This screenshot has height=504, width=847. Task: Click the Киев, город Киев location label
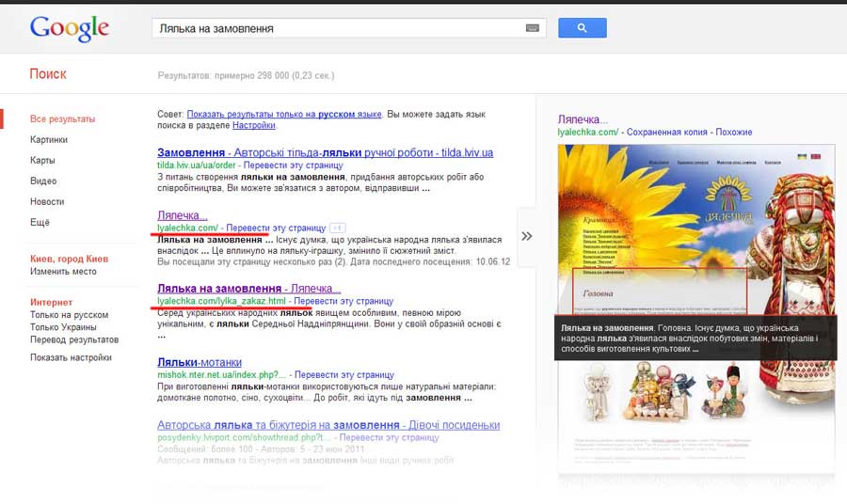point(69,259)
